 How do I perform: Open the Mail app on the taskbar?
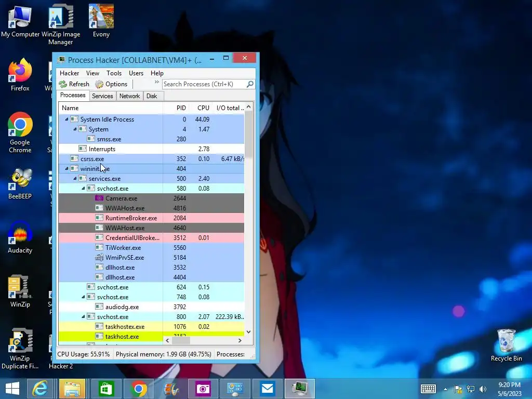(x=268, y=389)
